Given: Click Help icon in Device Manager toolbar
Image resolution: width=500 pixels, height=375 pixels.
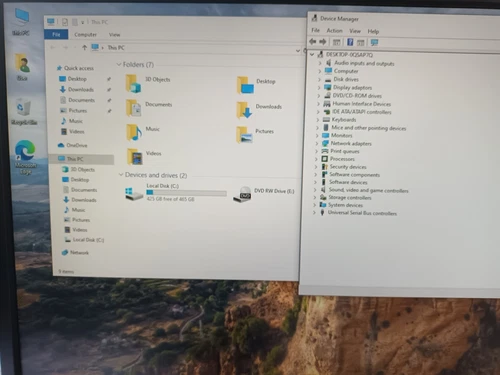Looking at the screenshot, I should pyautogui.click(x=350, y=42).
